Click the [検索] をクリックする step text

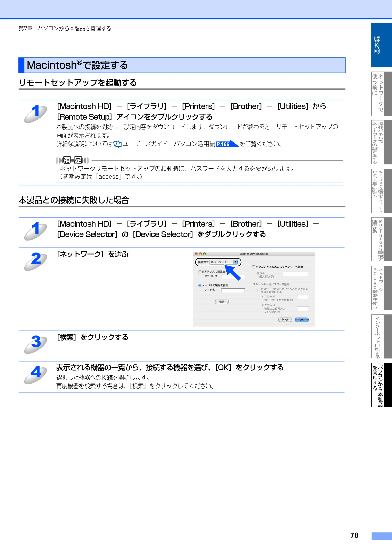point(93,337)
